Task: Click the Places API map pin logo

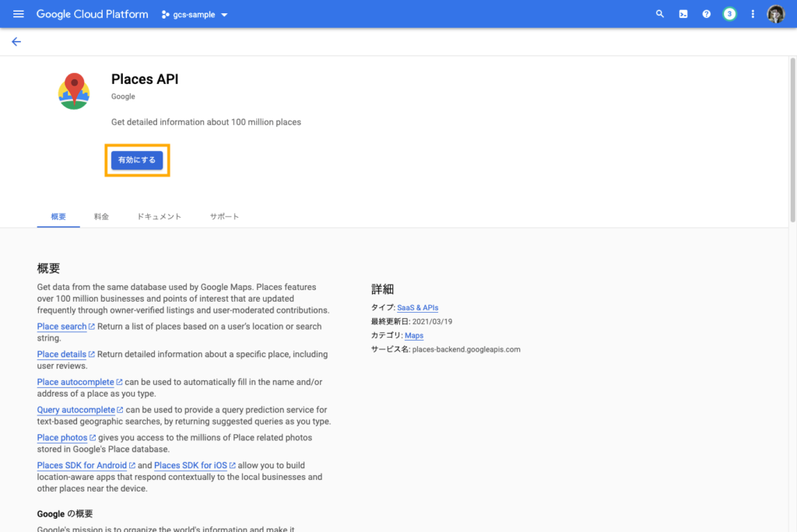Action: click(74, 91)
